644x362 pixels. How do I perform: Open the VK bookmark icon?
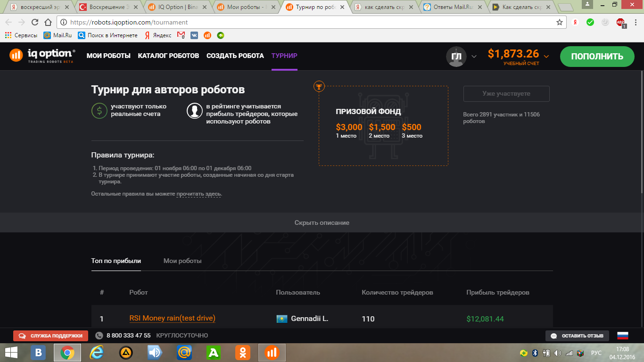(194, 35)
